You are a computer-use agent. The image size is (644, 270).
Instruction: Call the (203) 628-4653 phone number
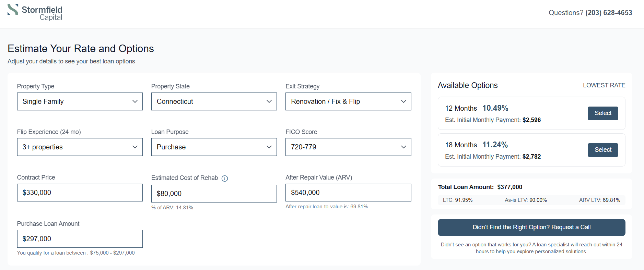pyautogui.click(x=608, y=13)
